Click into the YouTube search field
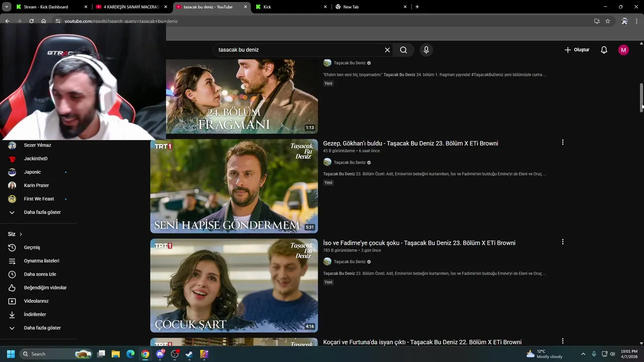 pyautogui.click(x=299, y=50)
